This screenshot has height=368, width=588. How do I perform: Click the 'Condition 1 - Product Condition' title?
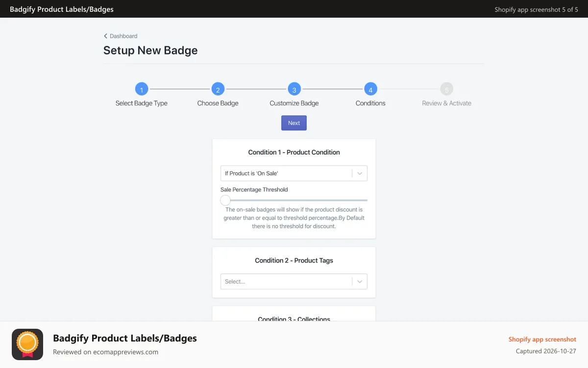(294, 152)
